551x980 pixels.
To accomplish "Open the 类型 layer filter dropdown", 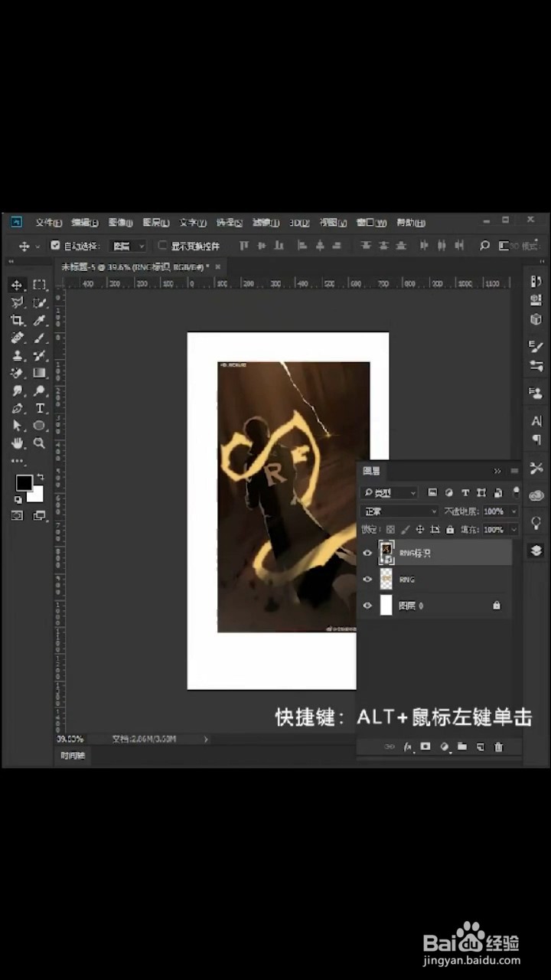I will [x=390, y=492].
